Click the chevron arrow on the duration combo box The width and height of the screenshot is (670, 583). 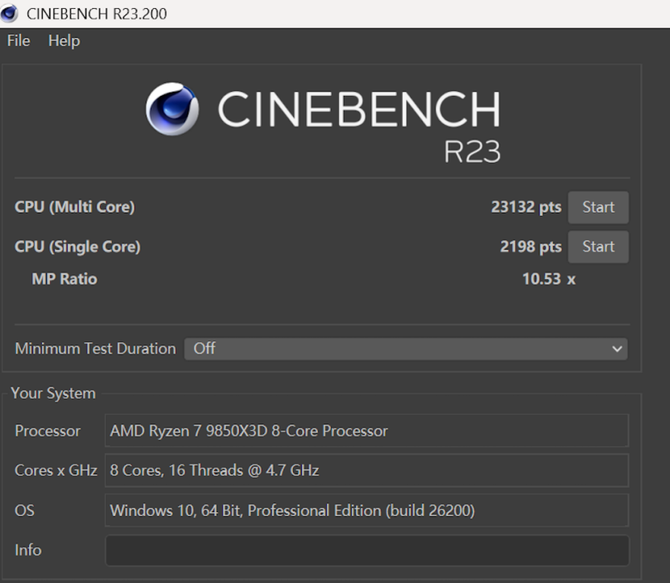pos(616,349)
